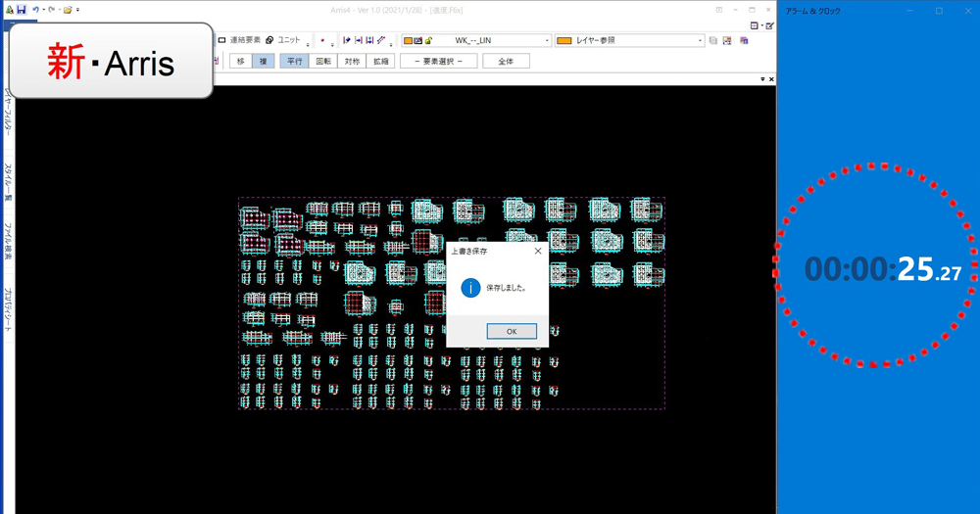
Task: Open the ファイル検索 side tab
Action: pyautogui.click(x=8, y=242)
